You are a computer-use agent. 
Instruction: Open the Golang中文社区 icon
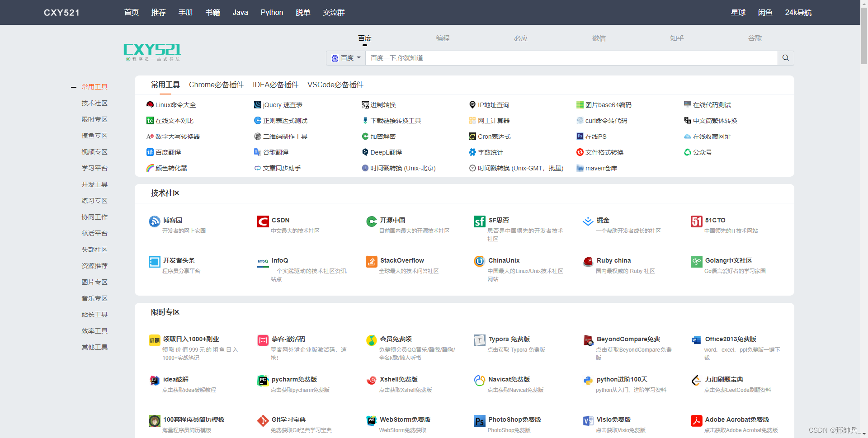pos(697,262)
